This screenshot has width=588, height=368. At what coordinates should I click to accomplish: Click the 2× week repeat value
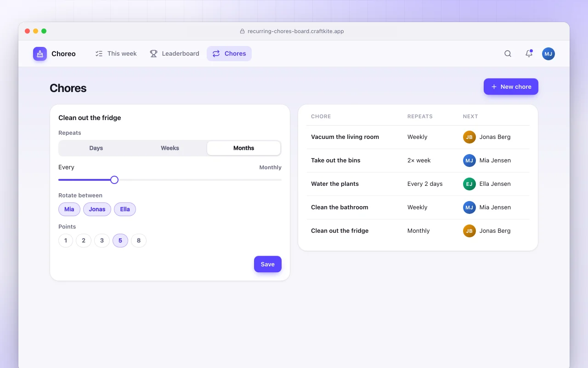click(419, 161)
